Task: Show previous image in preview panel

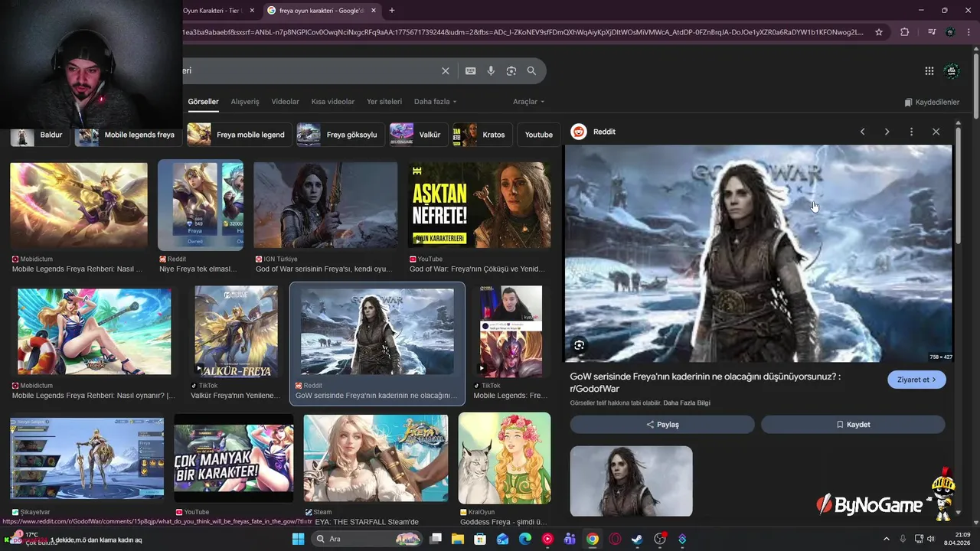Action: pos(862,132)
